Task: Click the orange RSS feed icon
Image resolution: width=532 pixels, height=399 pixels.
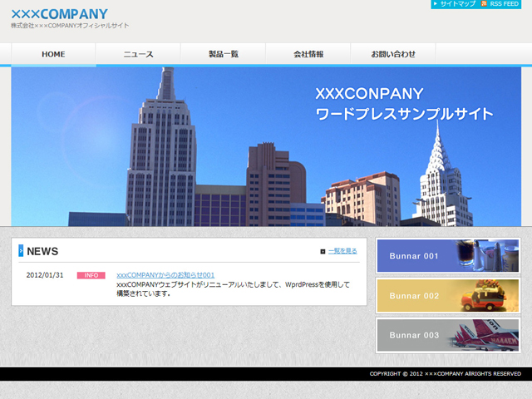Action: click(485, 4)
